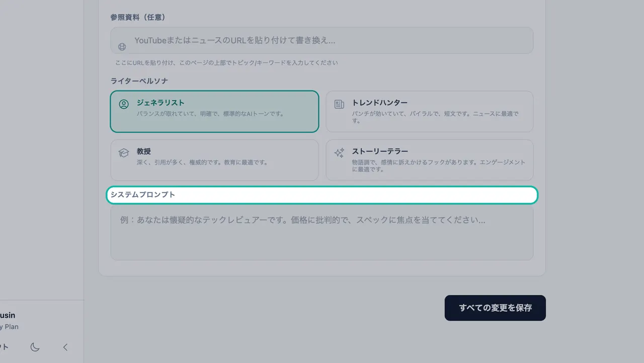Select the ストーリーテラー writer persona
Screen dimensions: 644x363
coord(430,160)
